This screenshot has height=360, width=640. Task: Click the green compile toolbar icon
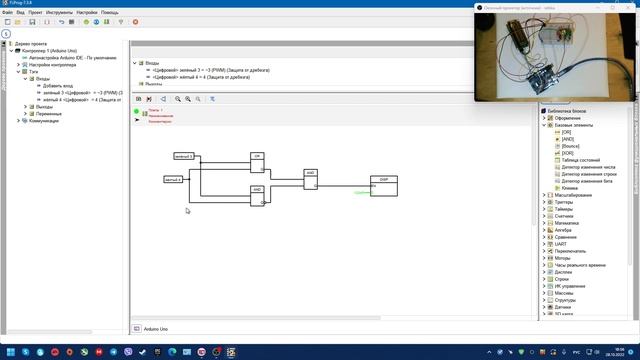click(x=107, y=22)
